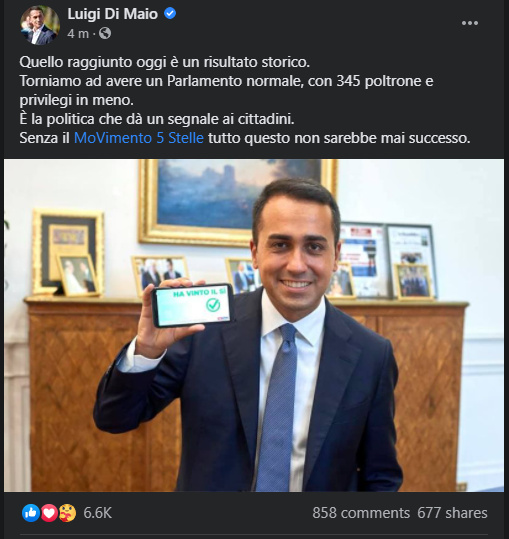
Task: Click Luigi Di Maio's profile picture
Action: point(40,25)
